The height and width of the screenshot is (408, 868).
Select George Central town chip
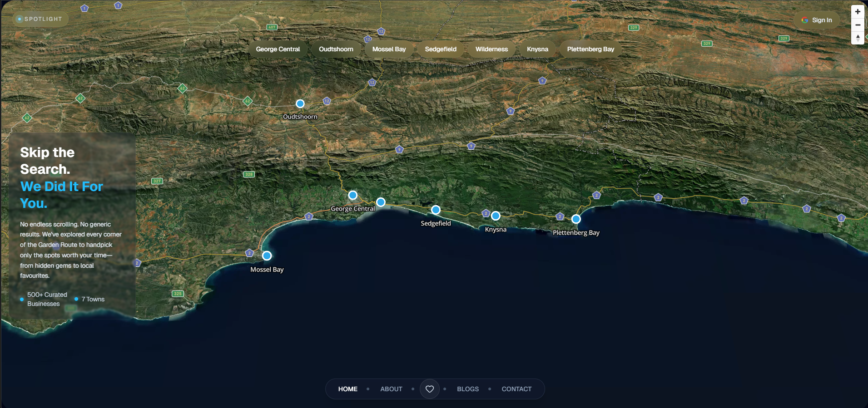278,49
